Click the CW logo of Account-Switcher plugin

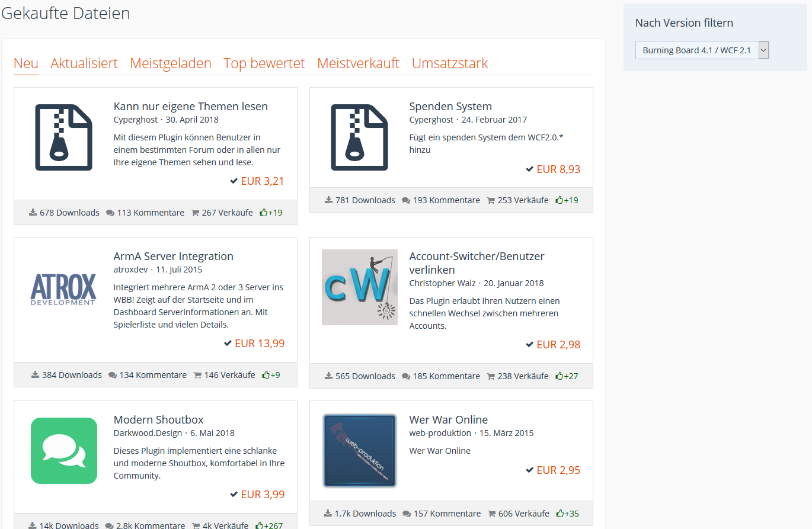pos(359,287)
